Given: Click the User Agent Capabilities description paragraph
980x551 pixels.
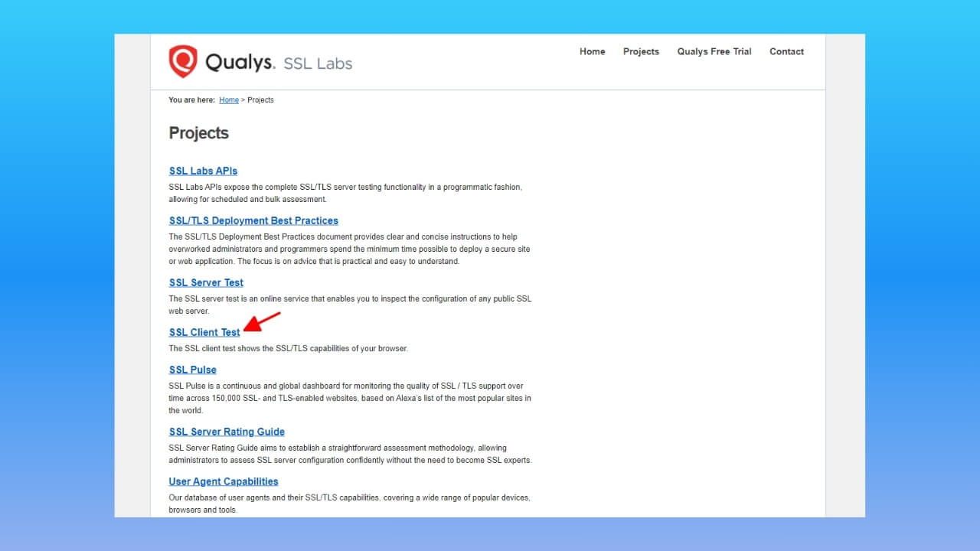Looking at the screenshot, I should click(349, 504).
